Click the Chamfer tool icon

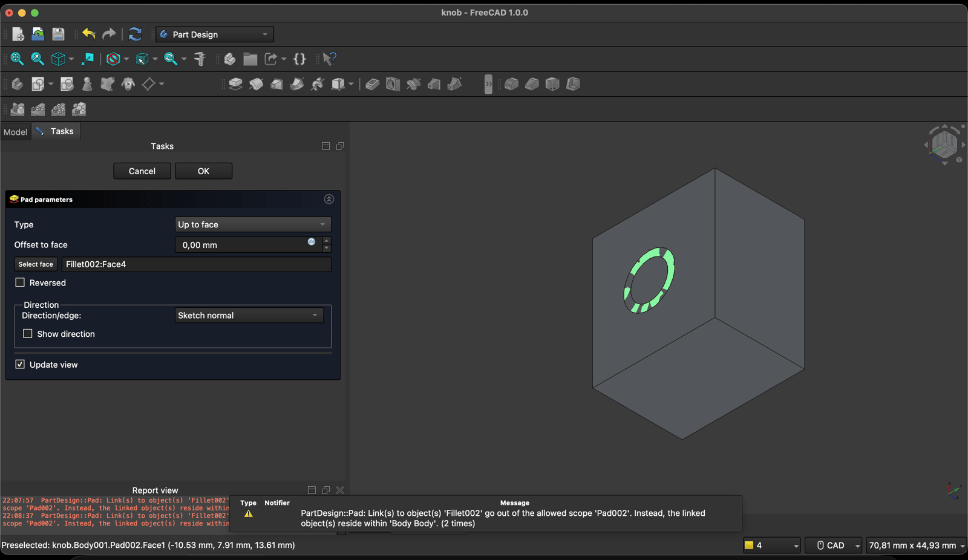click(x=532, y=84)
